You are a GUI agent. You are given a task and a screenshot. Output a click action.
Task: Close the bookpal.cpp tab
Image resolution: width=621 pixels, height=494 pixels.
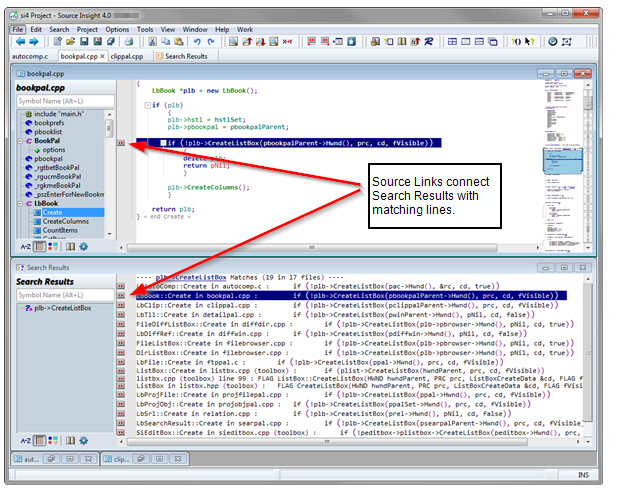[102, 56]
